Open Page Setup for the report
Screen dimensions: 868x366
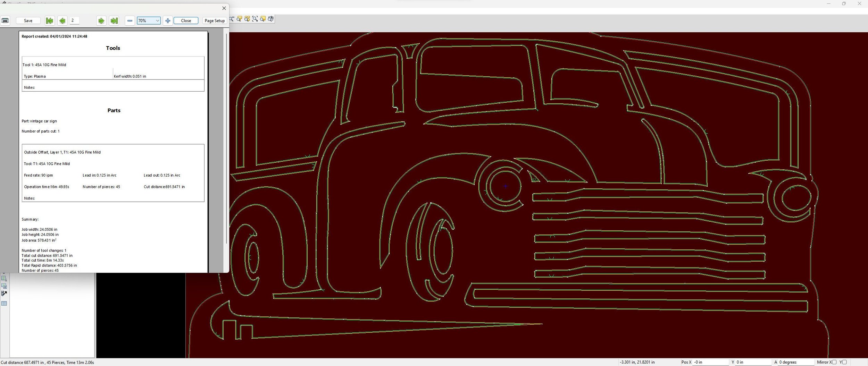(215, 21)
